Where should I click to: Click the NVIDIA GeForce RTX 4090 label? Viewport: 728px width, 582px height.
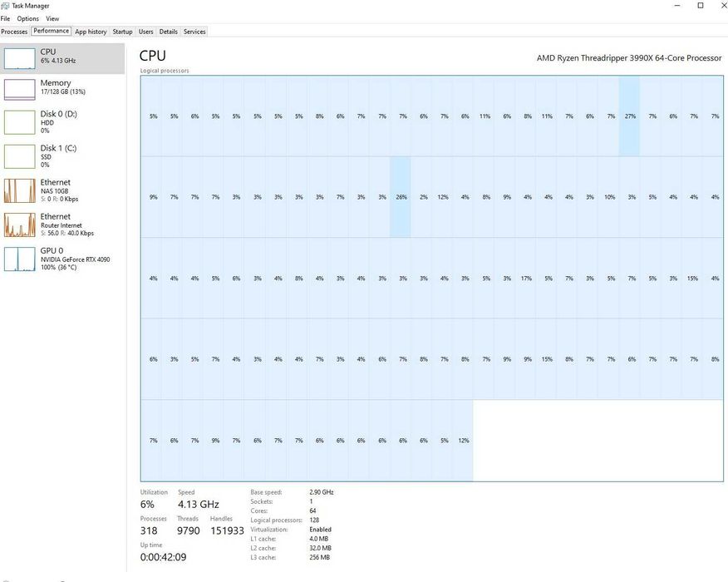[76, 259]
